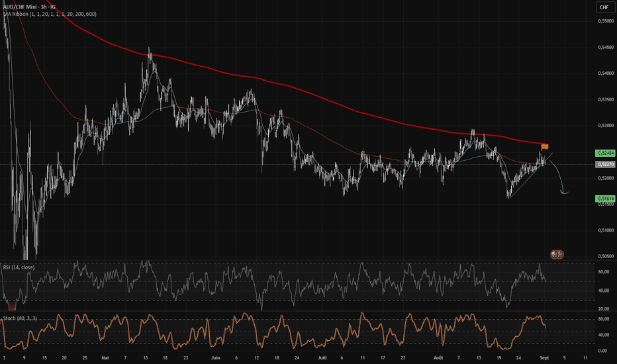The height and width of the screenshot is (364, 617).
Task: Click the 0,53000 price scale value
Action: (606, 126)
